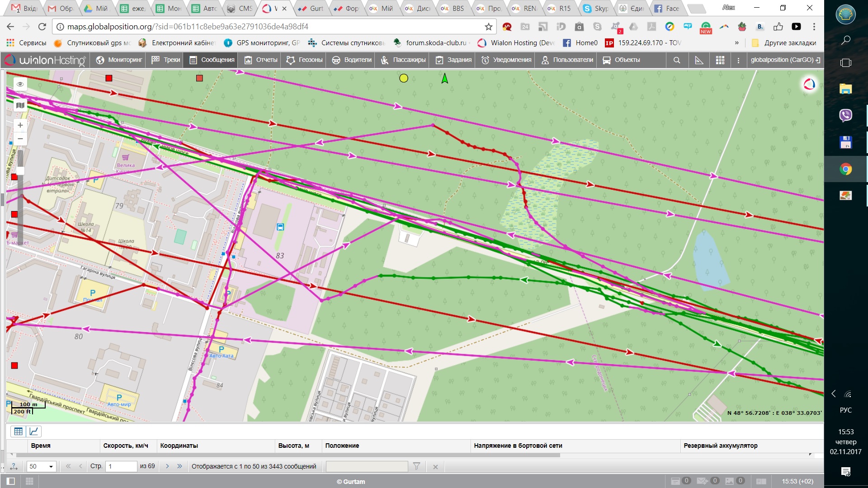868x488 pixels.
Task: Switch messages to table view
Action: 18,432
